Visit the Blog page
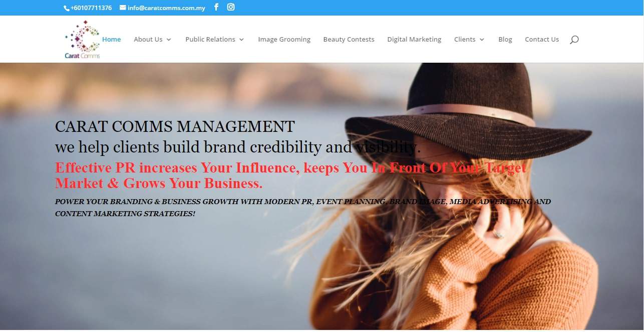The height and width of the screenshot is (332, 644). (505, 39)
